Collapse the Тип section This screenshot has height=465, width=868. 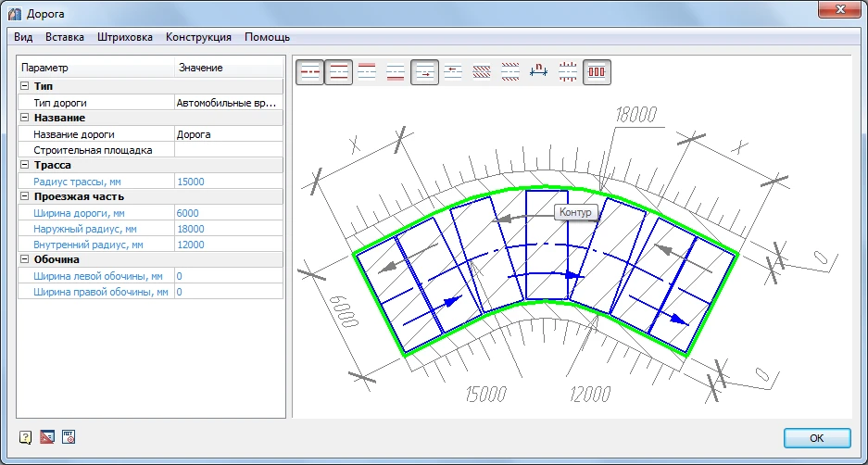[x=24, y=86]
